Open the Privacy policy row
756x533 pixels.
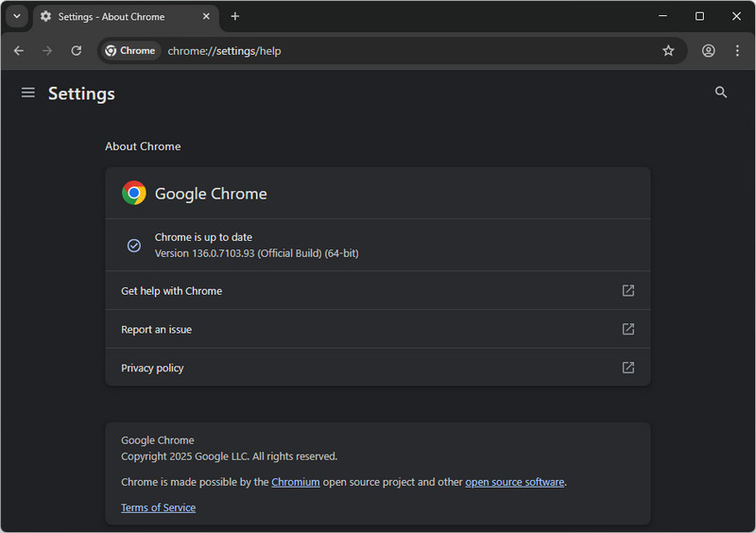pyautogui.click(x=378, y=368)
